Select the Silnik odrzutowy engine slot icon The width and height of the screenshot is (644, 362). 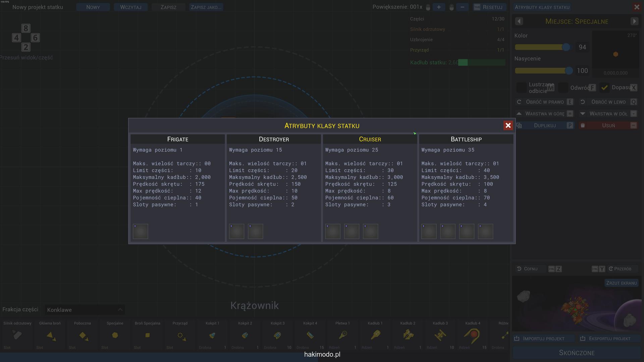[x=17, y=335]
